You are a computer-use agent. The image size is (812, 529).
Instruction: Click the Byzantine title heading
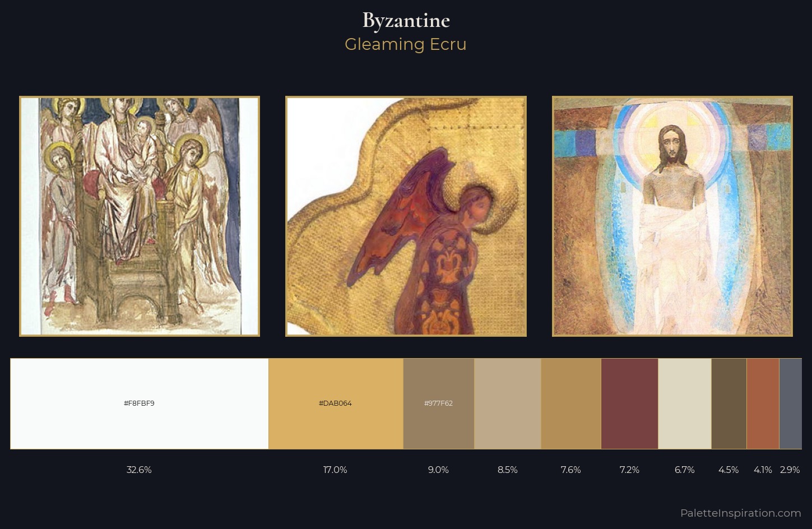tap(406, 21)
